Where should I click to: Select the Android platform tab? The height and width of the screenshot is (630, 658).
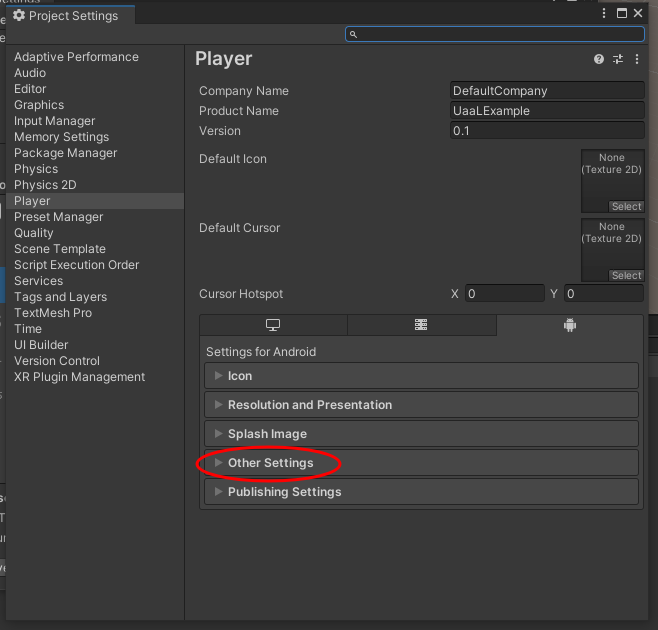[x=570, y=325]
